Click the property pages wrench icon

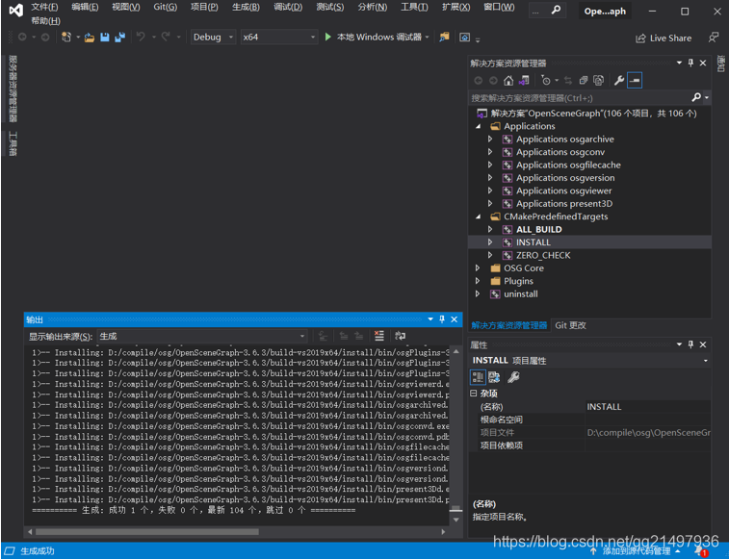point(513,377)
